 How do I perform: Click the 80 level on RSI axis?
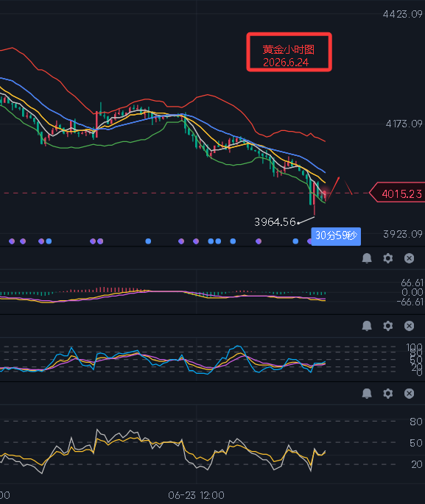point(416,422)
